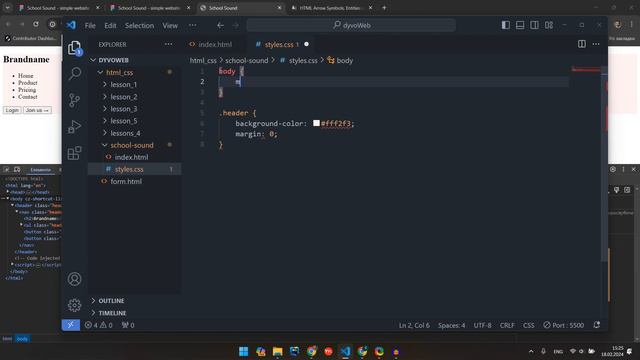Image resolution: width=640 pixels, height=360 pixels.
Task: Change encoding via UTF-8 status item
Action: point(482,325)
